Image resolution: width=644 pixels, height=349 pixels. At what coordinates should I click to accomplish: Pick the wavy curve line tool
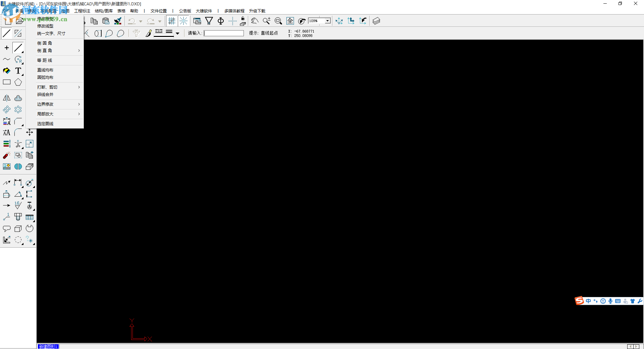pos(7,59)
